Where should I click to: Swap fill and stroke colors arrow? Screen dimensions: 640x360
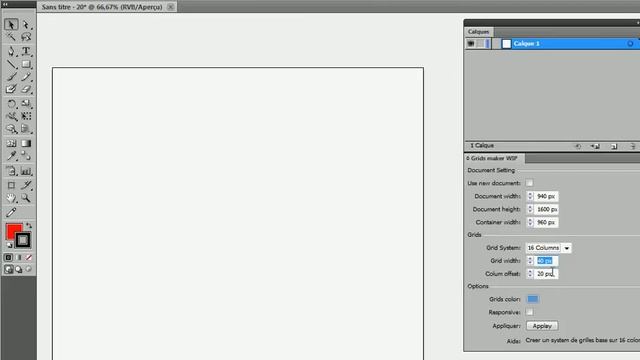click(29, 225)
